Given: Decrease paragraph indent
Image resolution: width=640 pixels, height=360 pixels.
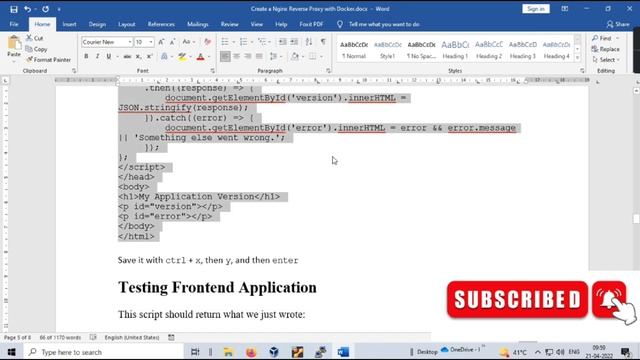Looking at the screenshot, I should [x=282, y=42].
